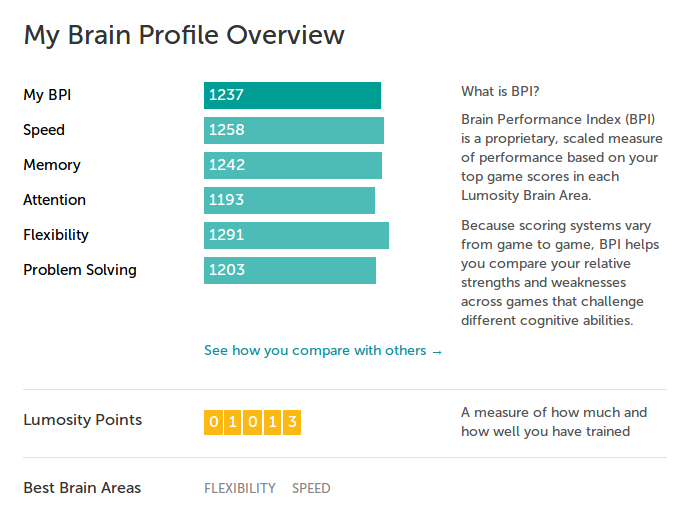Click the 'Attention' row label
This screenshot has height=507, width=680.
pos(55,200)
